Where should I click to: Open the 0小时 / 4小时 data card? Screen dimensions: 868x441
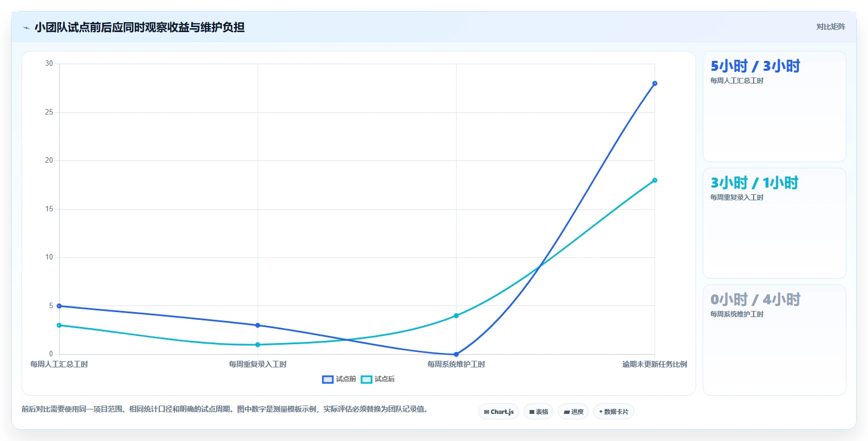(x=774, y=340)
